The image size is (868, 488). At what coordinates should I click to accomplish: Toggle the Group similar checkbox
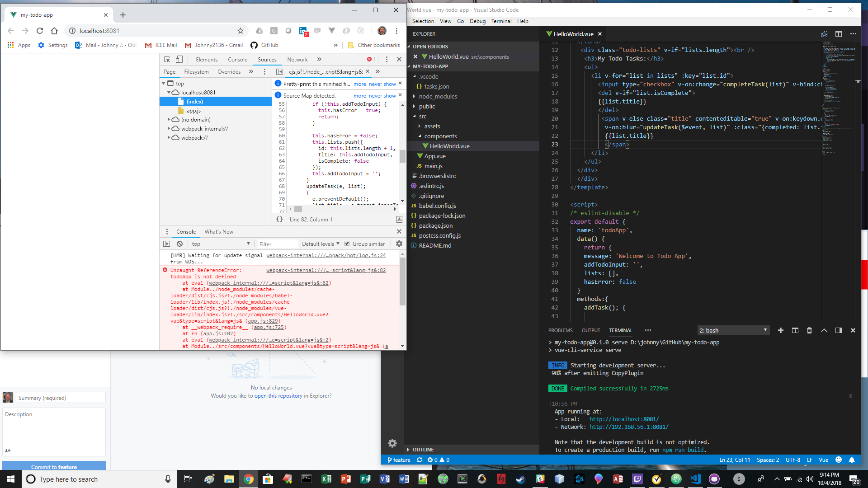[347, 244]
